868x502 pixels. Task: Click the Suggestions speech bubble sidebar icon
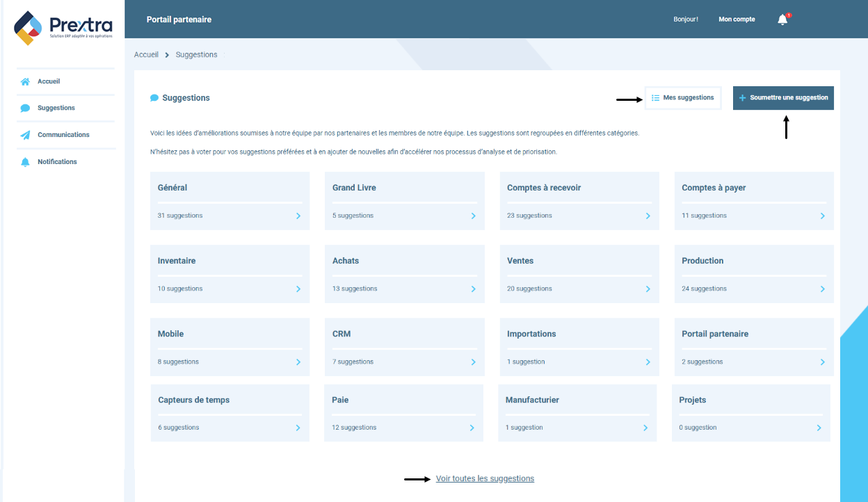point(26,108)
